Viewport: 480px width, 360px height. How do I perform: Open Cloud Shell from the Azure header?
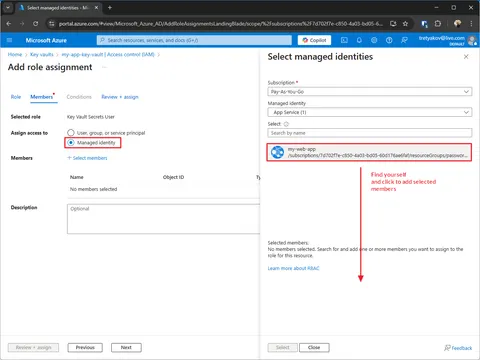(344, 40)
